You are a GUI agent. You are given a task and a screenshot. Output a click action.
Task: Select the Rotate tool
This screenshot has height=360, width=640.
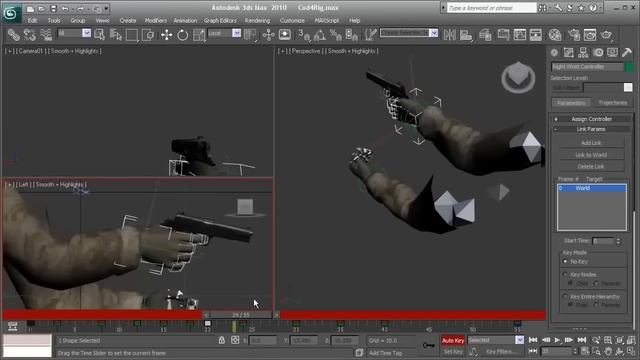pos(182,35)
